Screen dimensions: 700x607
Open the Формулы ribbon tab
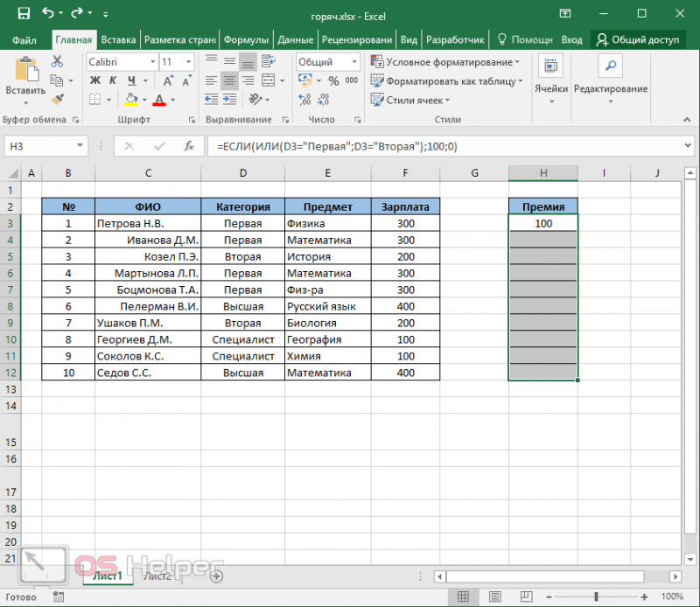(x=246, y=39)
